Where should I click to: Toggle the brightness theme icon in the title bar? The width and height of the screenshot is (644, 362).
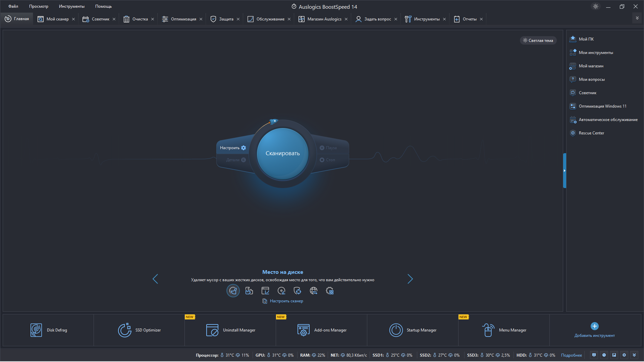point(596,6)
